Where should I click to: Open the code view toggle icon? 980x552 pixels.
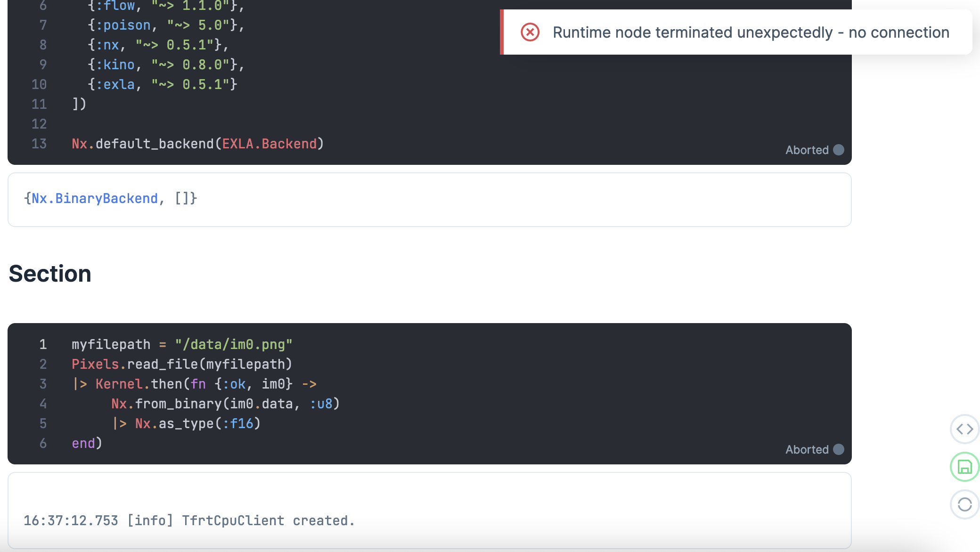pos(964,429)
